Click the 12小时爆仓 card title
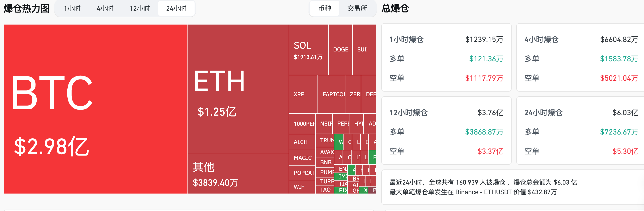 (409, 113)
